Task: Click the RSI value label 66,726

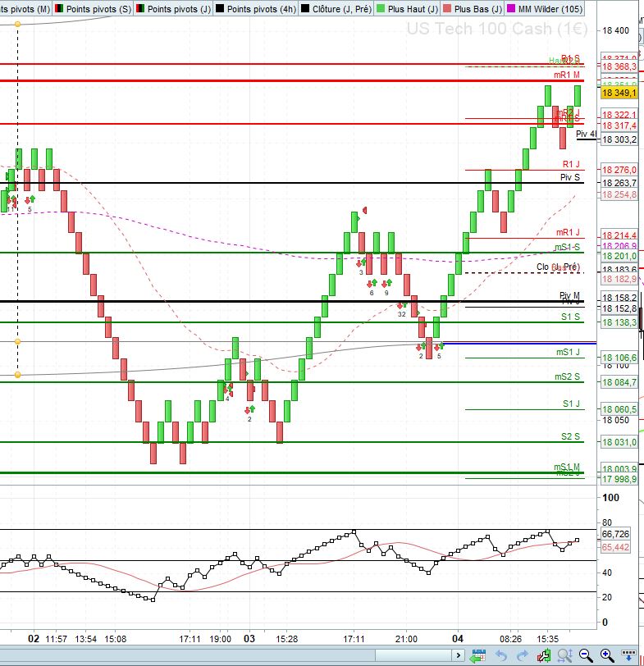Action: (x=615, y=534)
